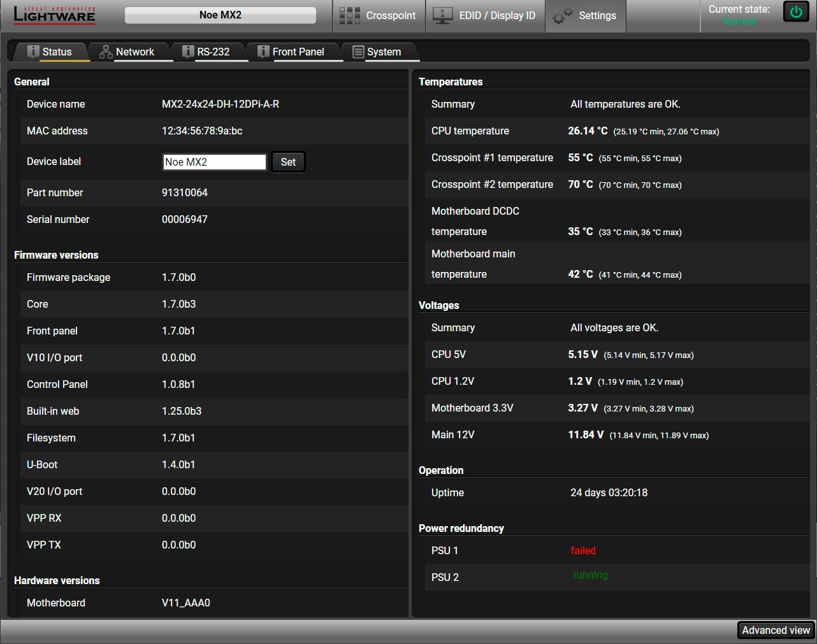Click the Front panel version 1.7.0b1
The width and height of the screenshot is (817, 644).
[x=178, y=331]
